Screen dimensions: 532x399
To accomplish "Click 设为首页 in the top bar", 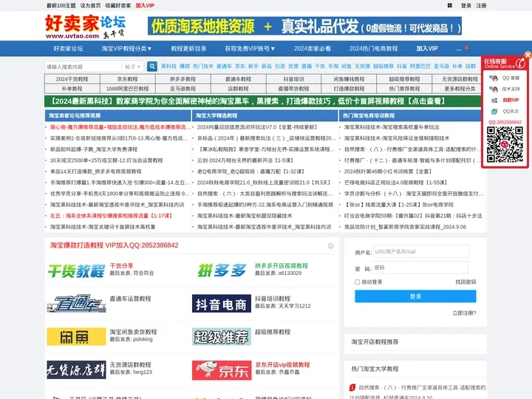I will pyautogui.click(x=91, y=5).
